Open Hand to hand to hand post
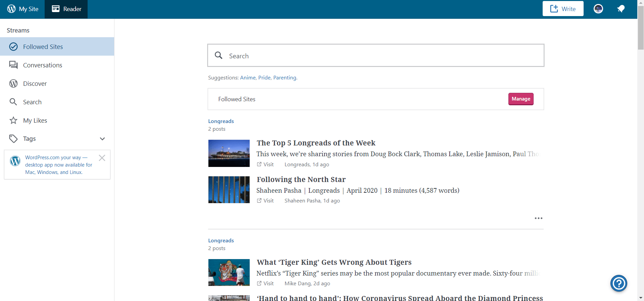Screen dimensions: 644x301 [400, 298]
